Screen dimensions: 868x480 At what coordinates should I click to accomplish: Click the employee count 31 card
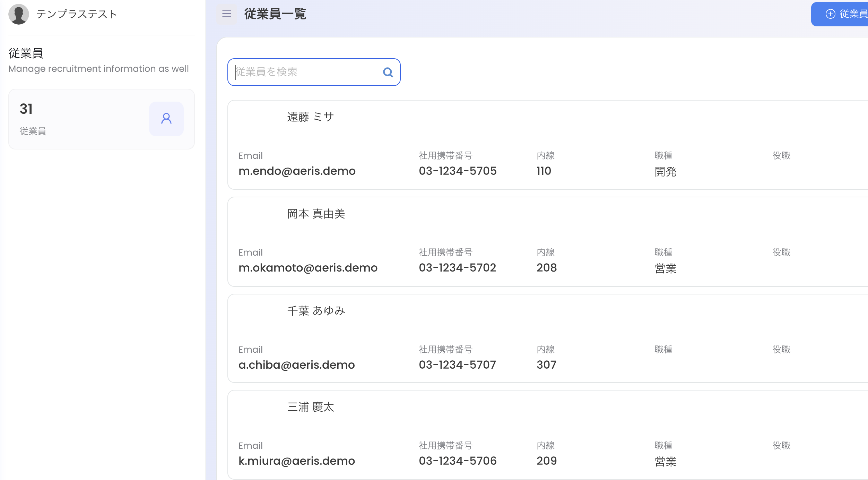pyautogui.click(x=101, y=119)
